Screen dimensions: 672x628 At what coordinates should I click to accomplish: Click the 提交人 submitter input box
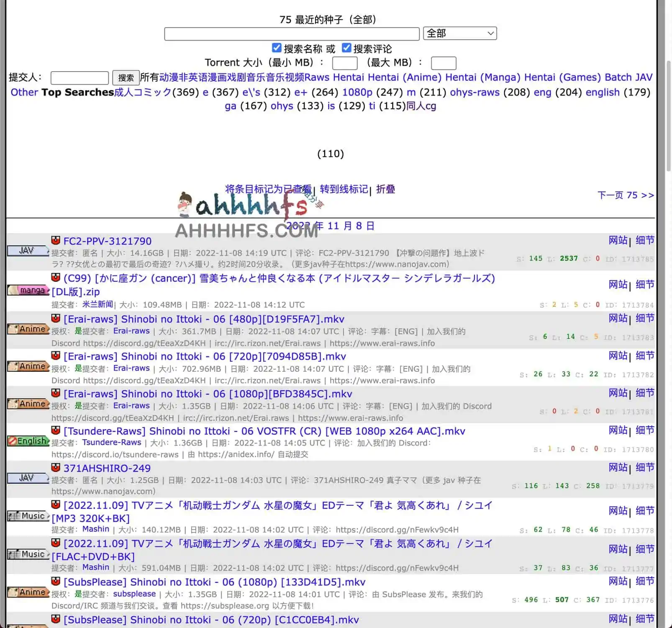pyautogui.click(x=80, y=78)
